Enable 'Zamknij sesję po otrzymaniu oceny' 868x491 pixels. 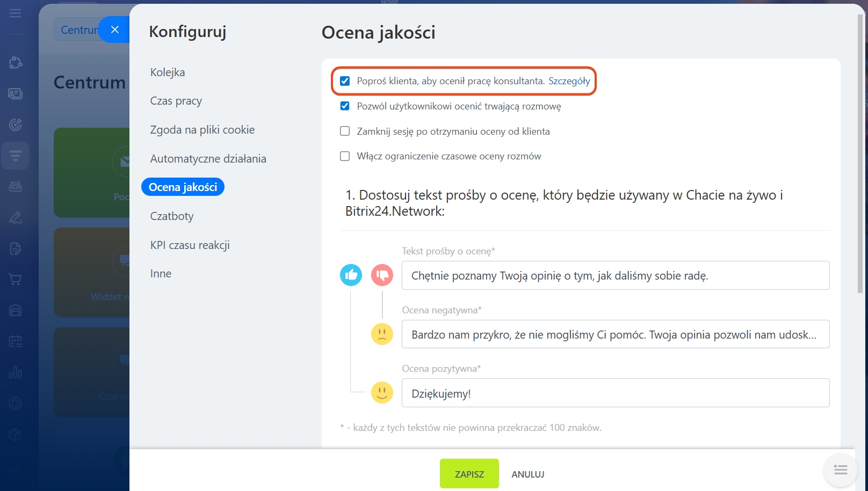[345, 131]
